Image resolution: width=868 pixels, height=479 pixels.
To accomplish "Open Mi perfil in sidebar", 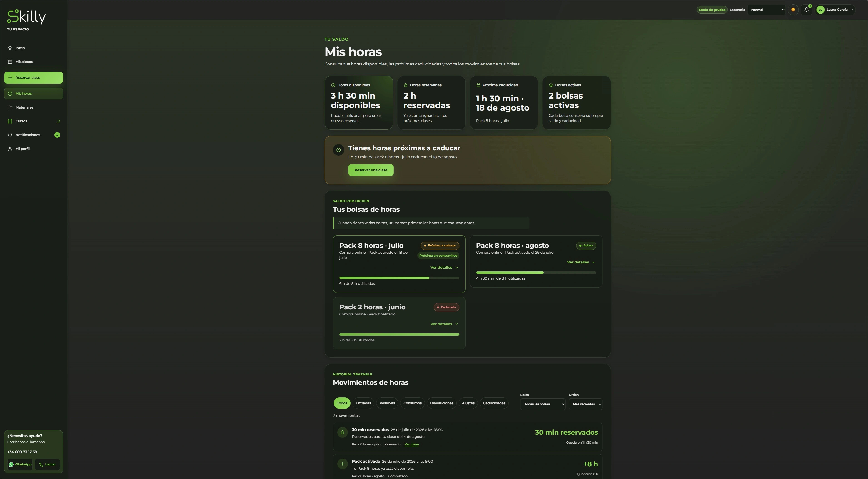I will click(x=33, y=149).
